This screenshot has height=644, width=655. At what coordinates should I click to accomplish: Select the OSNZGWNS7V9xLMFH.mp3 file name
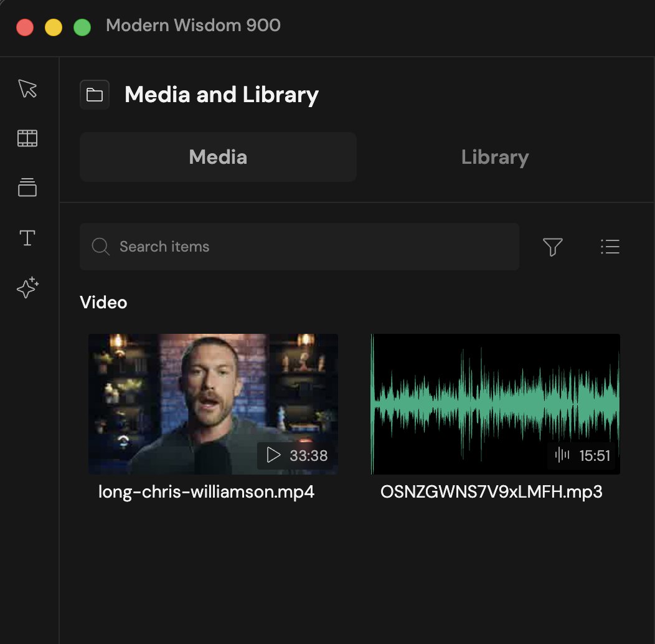click(492, 491)
